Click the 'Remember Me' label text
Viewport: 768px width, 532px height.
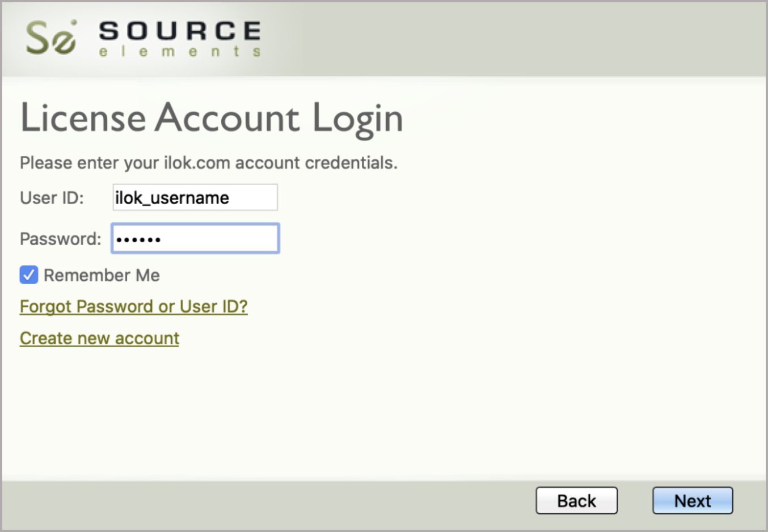coord(102,276)
